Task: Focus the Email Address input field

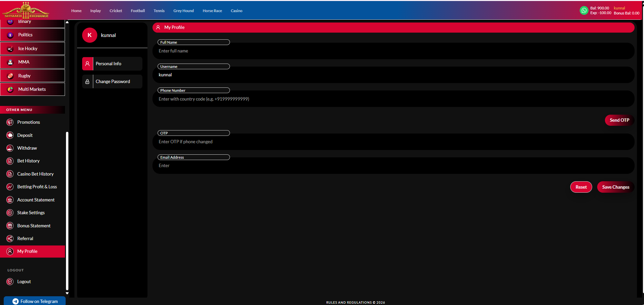Action: [x=394, y=165]
